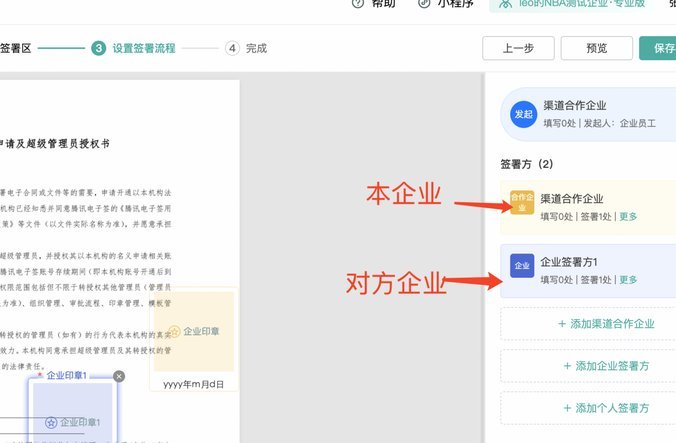Click the blue 发起 initiator badge
Image resolution: width=676 pixels, height=443 pixels.
tap(523, 114)
